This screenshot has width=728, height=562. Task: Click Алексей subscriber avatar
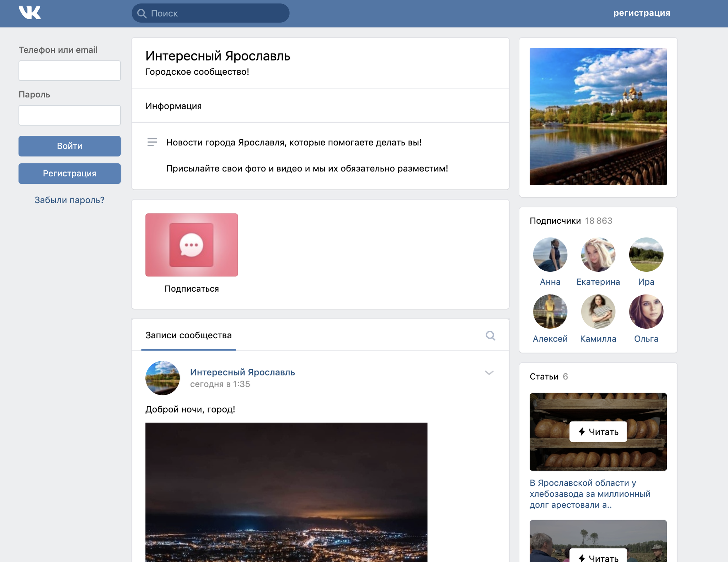[x=550, y=312]
